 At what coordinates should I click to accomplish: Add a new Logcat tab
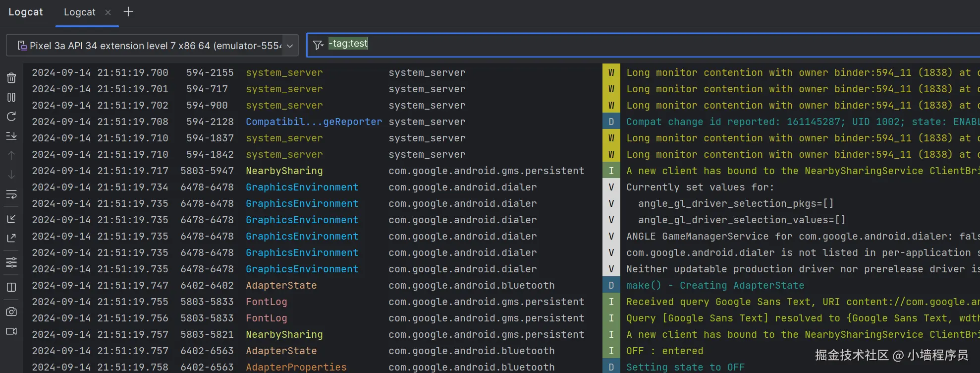(x=128, y=12)
